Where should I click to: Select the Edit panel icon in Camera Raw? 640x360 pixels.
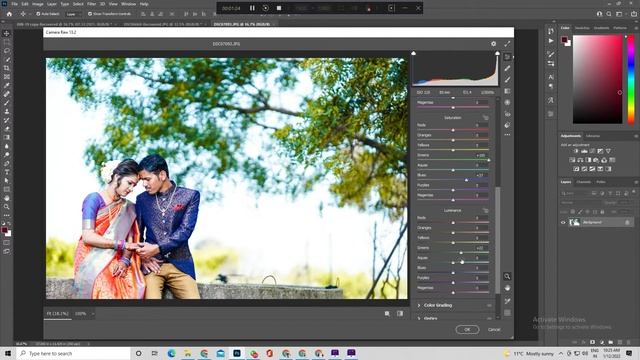point(507,57)
